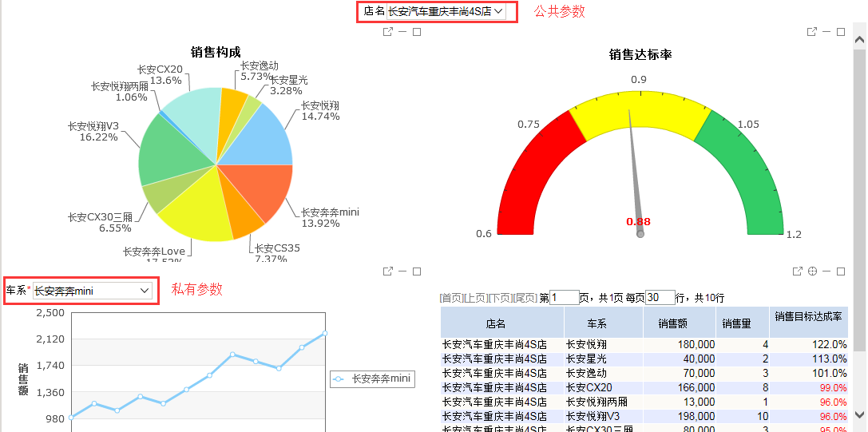Click the 车系 table column header
The height and width of the screenshot is (432, 868).
604,323
